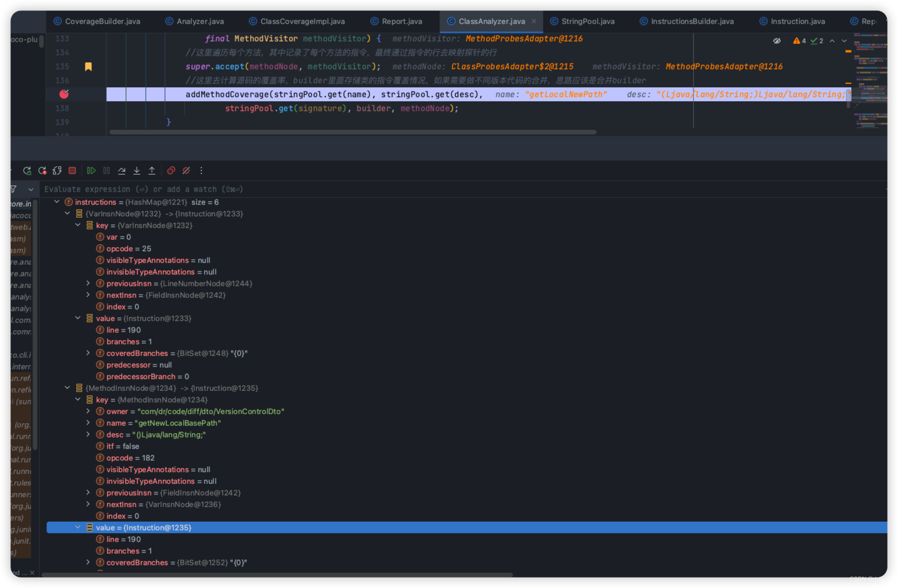The height and width of the screenshot is (588, 898).
Task: Switch to CoverageBuilder.java tab
Action: tap(97, 22)
